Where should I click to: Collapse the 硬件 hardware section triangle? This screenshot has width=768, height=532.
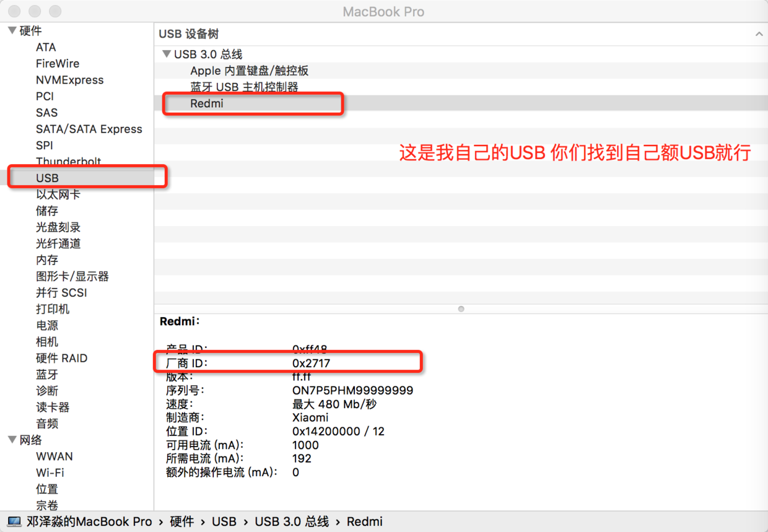[12, 30]
